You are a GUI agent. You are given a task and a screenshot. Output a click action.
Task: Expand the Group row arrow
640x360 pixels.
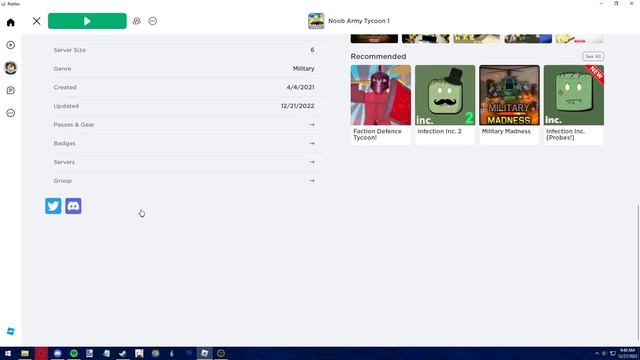click(x=312, y=180)
